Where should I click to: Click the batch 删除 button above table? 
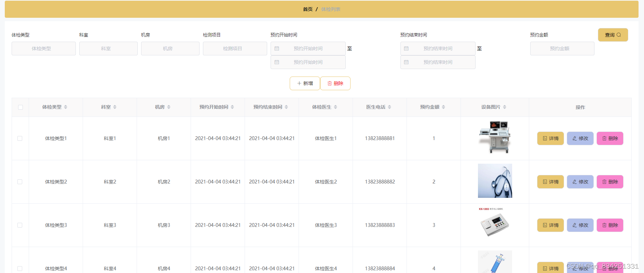(335, 83)
